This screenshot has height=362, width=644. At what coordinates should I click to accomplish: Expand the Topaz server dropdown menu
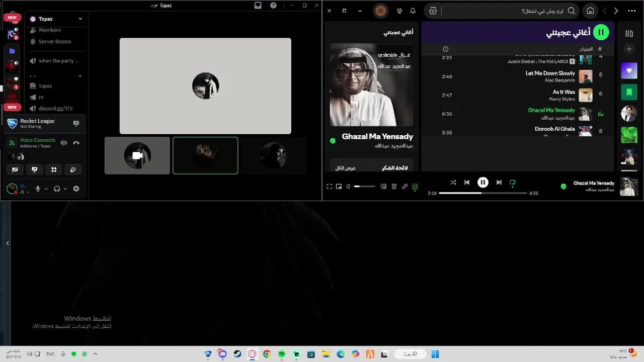point(80,19)
